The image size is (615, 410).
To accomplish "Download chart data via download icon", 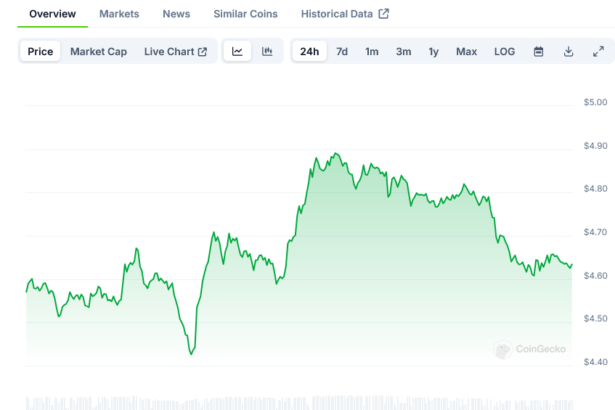I will tap(568, 51).
